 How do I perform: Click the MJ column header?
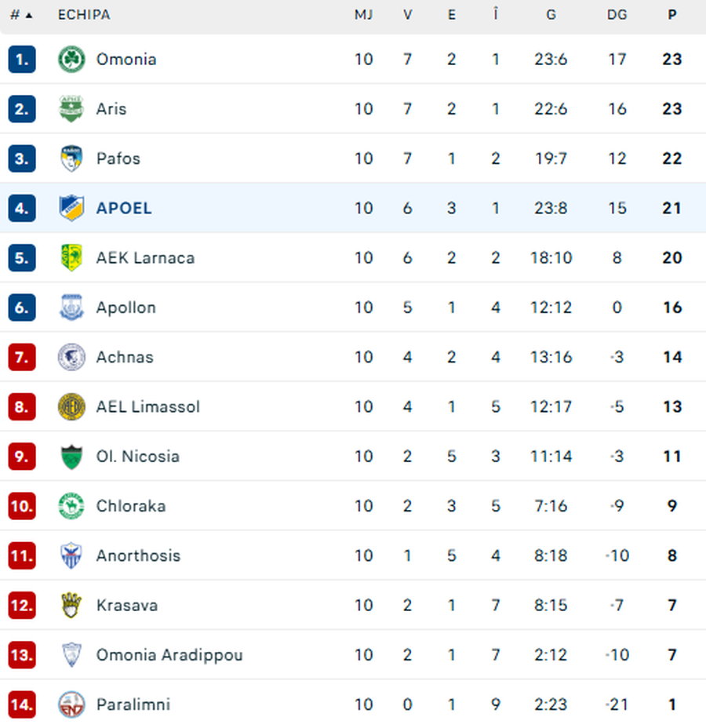coord(364,14)
